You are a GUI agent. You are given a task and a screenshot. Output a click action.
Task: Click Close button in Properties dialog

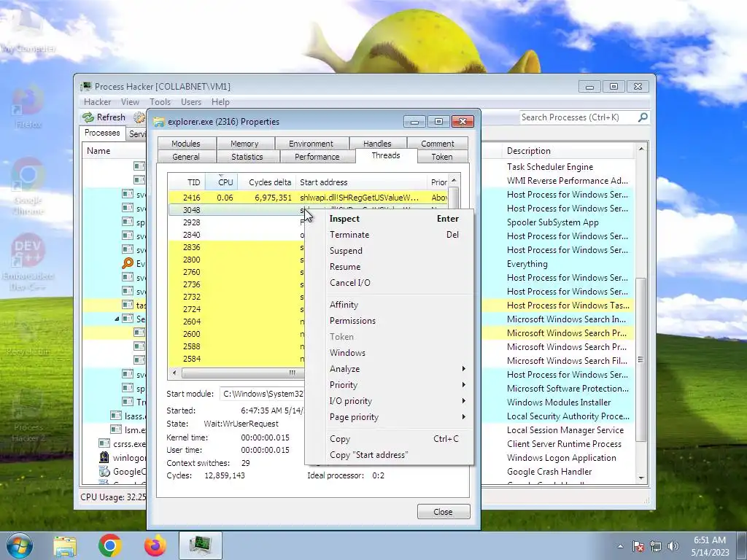pos(444,511)
